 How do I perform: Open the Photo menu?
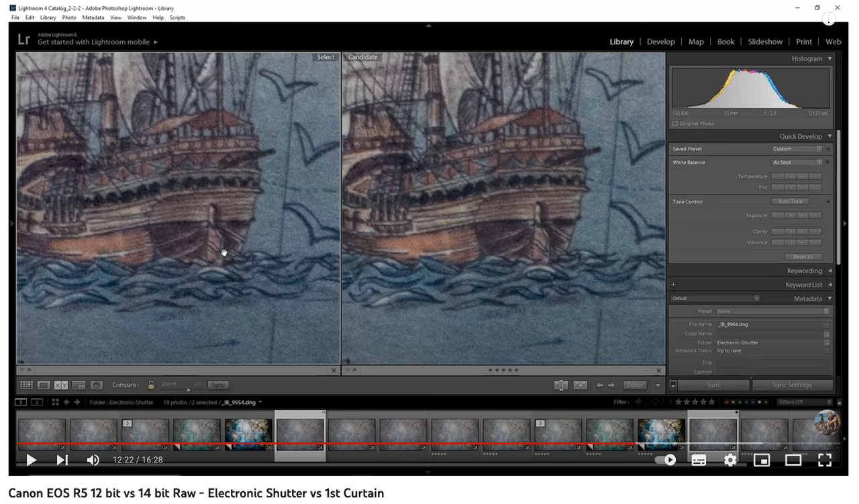point(69,17)
